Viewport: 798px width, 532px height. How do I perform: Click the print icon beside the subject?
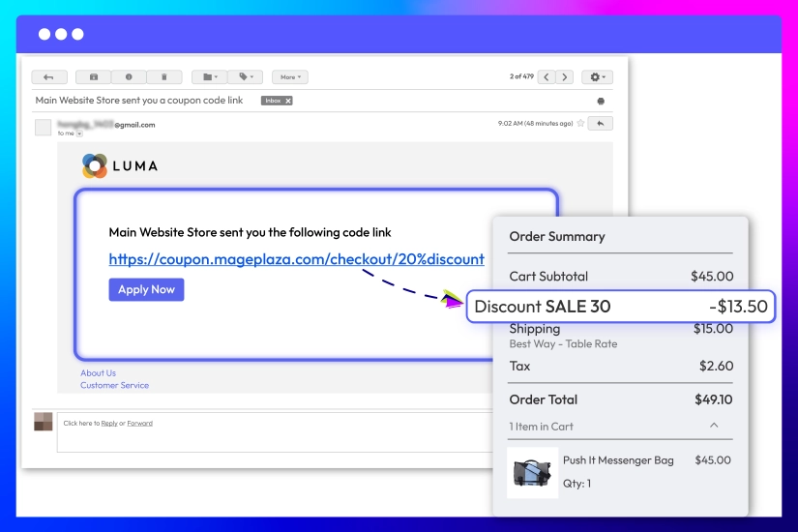coord(601,101)
